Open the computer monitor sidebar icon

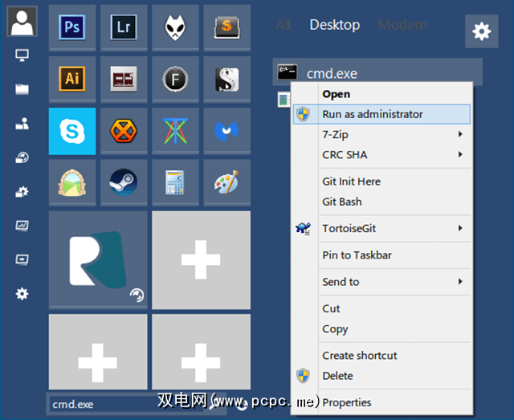coord(22,55)
